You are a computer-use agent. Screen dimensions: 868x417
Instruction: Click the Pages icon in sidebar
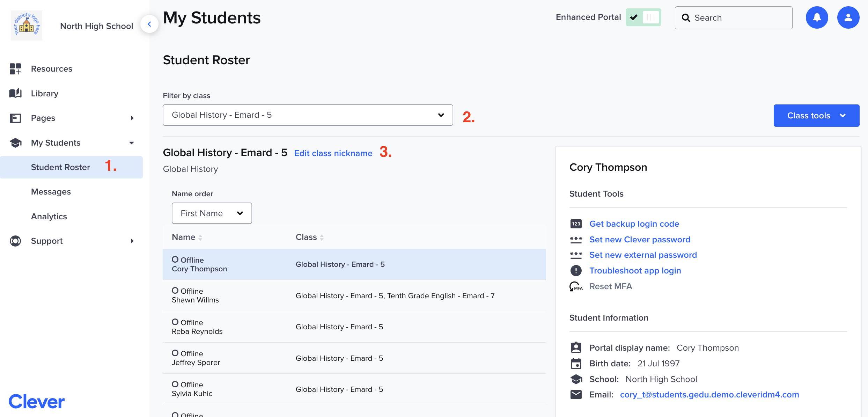[x=15, y=118]
